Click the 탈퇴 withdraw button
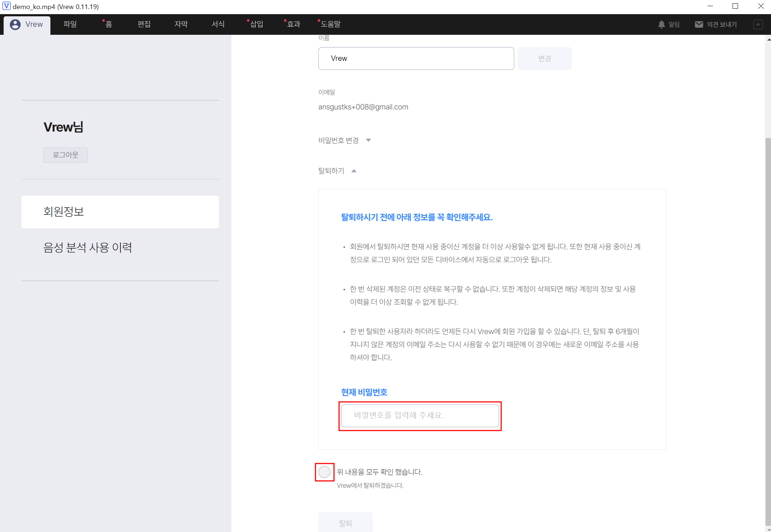771x532 pixels. coord(345,523)
